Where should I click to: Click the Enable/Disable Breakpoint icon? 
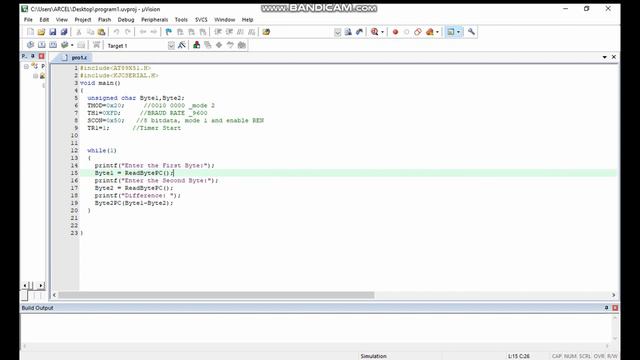(407, 32)
